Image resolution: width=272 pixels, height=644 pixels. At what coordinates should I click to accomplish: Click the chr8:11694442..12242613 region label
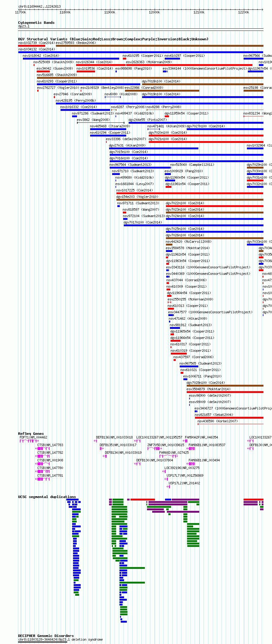[x=39, y=6]
